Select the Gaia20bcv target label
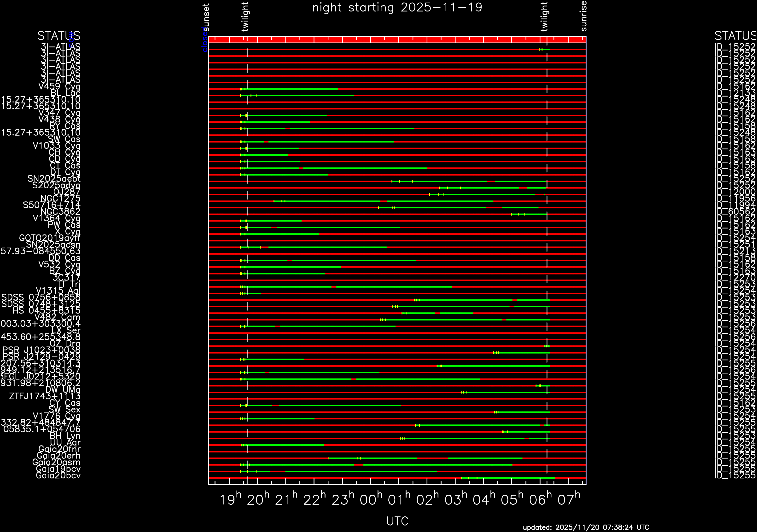The width and height of the screenshot is (757, 532). [x=58, y=475]
